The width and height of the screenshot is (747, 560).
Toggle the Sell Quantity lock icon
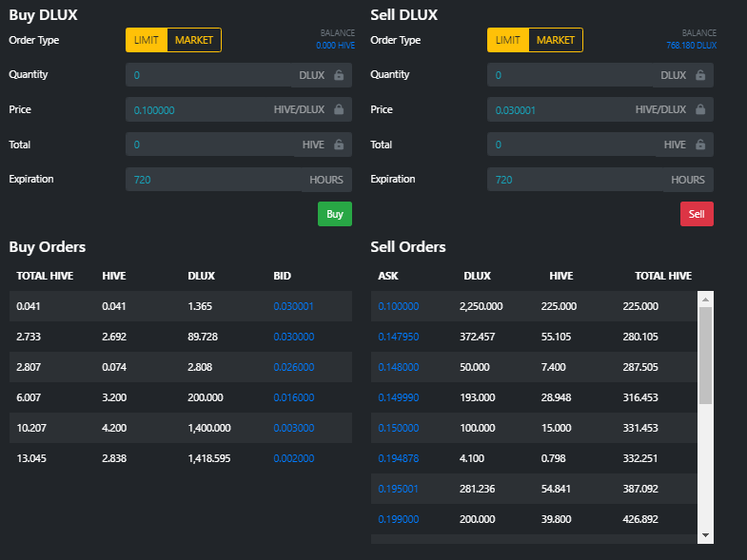(x=700, y=75)
